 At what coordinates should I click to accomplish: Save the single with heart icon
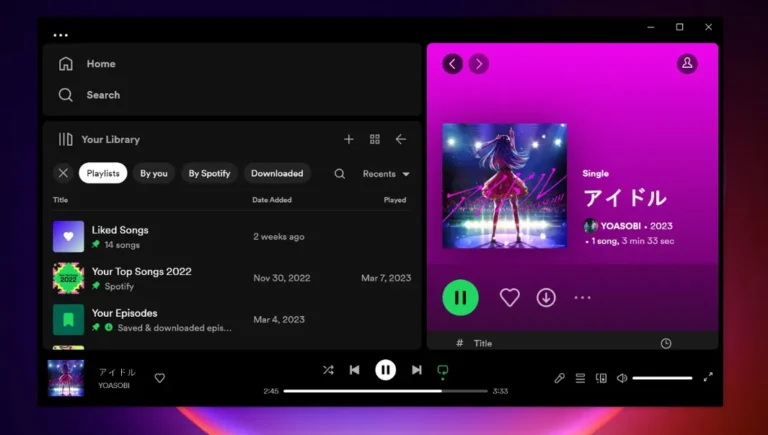(x=509, y=297)
